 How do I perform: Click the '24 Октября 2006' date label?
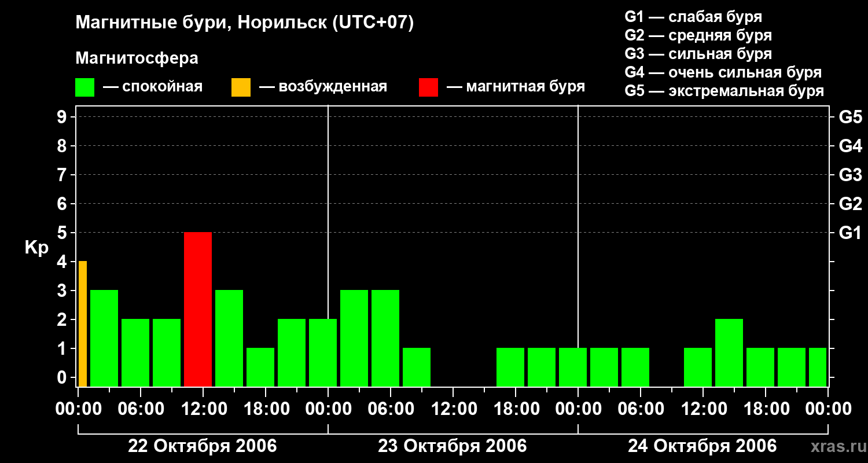click(703, 446)
